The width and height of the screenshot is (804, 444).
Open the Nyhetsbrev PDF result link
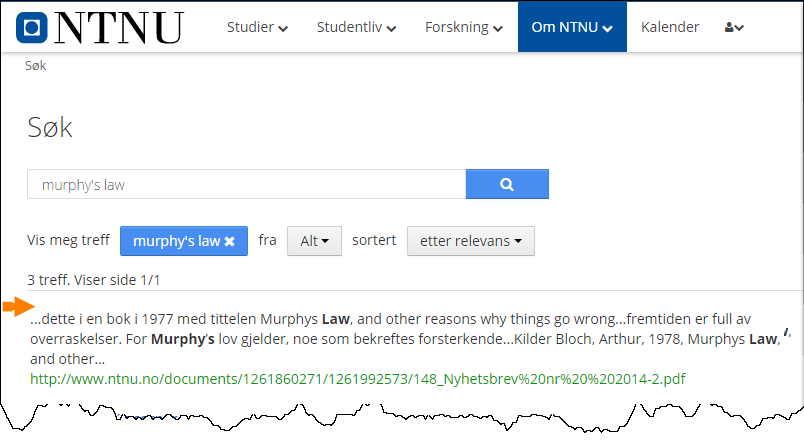pos(357,379)
